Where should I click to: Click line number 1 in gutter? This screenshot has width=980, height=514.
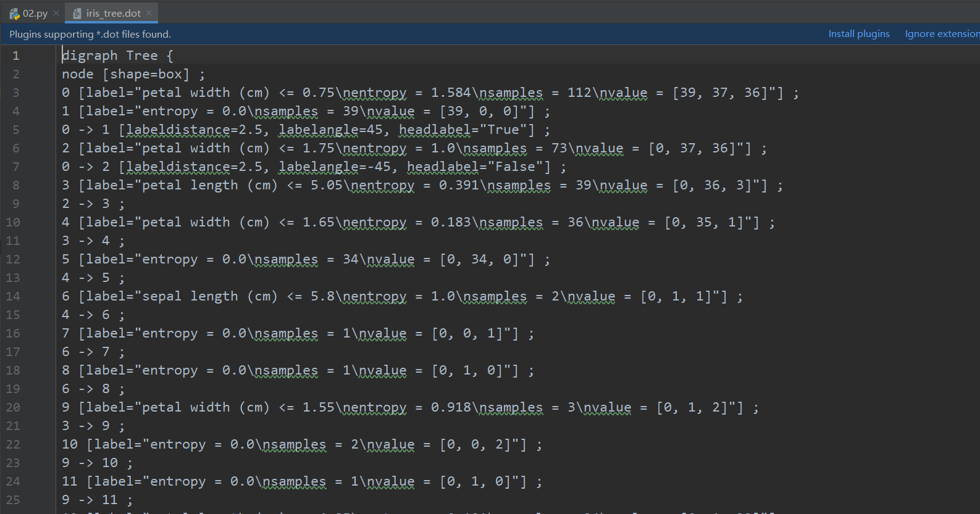click(15, 56)
